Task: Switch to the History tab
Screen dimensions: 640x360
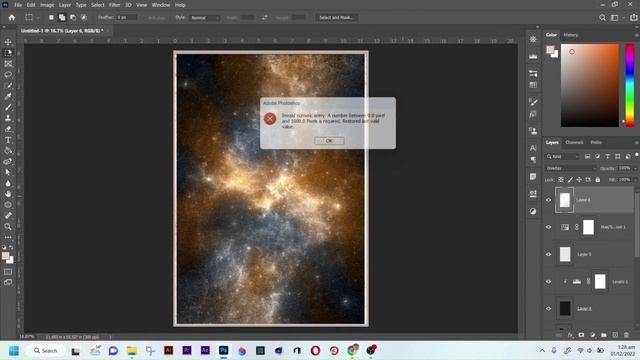Action: pyautogui.click(x=571, y=35)
